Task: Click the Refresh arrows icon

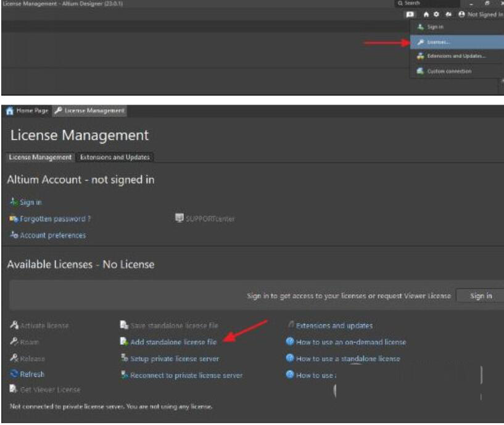Action: [x=14, y=374]
